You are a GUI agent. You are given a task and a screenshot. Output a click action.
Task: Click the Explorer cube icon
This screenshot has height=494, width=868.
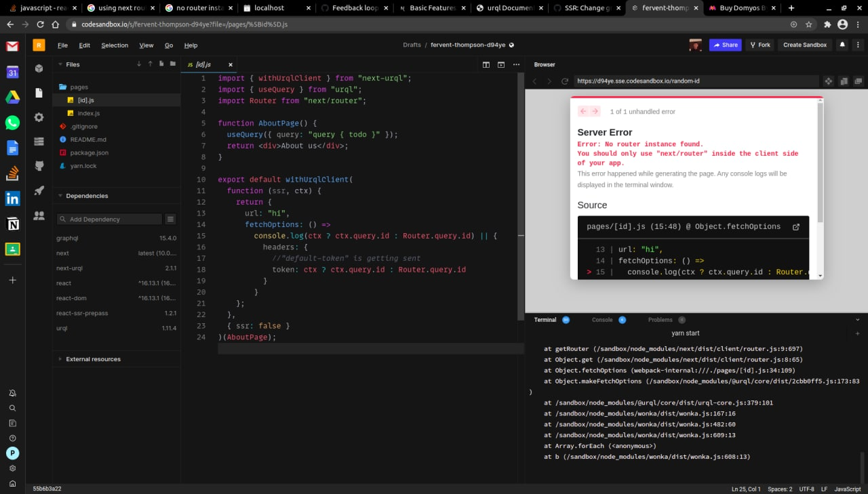click(39, 68)
